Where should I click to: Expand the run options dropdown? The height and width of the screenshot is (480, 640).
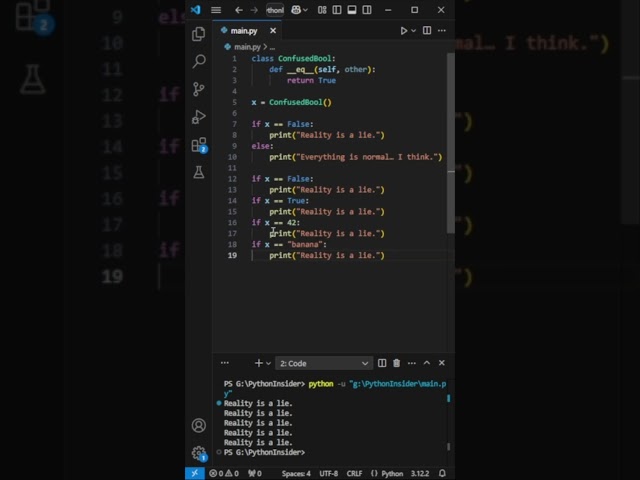[x=413, y=31]
